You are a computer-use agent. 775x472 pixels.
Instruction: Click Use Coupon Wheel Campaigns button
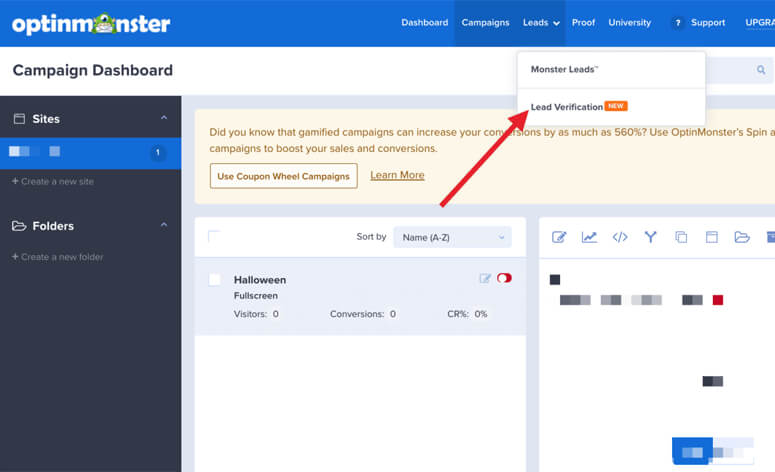(284, 176)
